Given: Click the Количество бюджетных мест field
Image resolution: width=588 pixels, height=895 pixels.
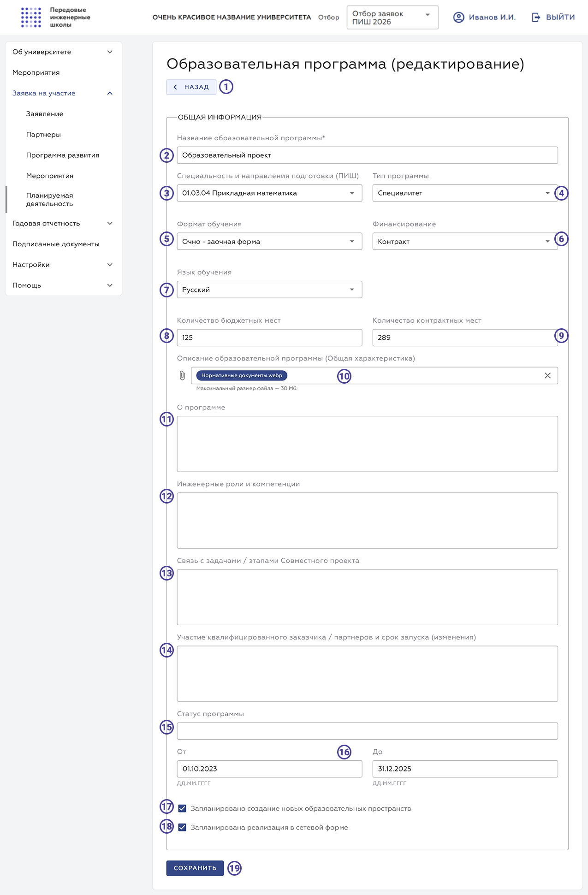Looking at the screenshot, I should point(269,338).
